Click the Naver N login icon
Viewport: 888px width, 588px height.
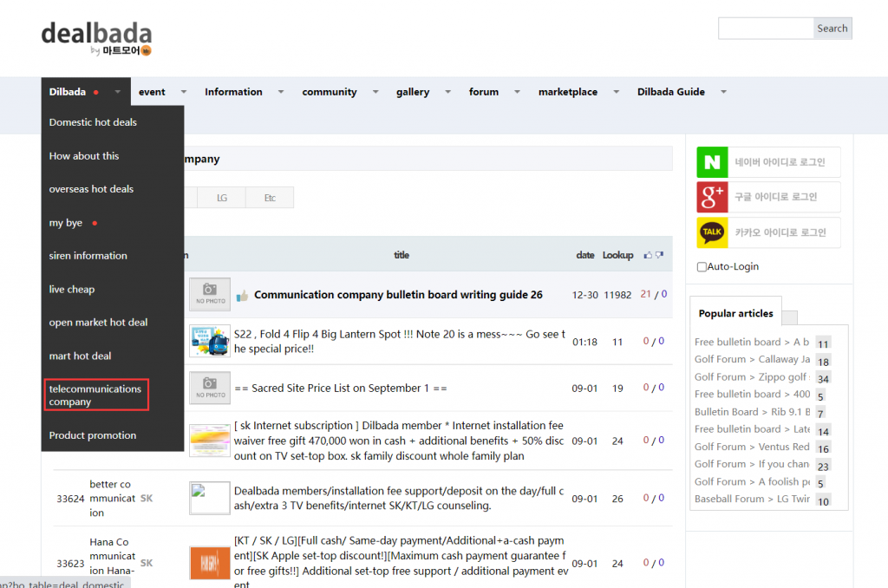click(712, 162)
